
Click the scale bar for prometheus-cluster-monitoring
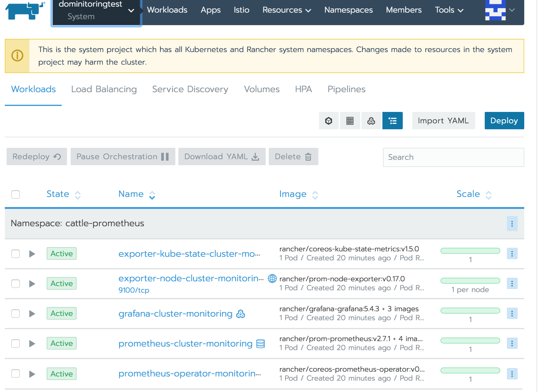[470, 341]
